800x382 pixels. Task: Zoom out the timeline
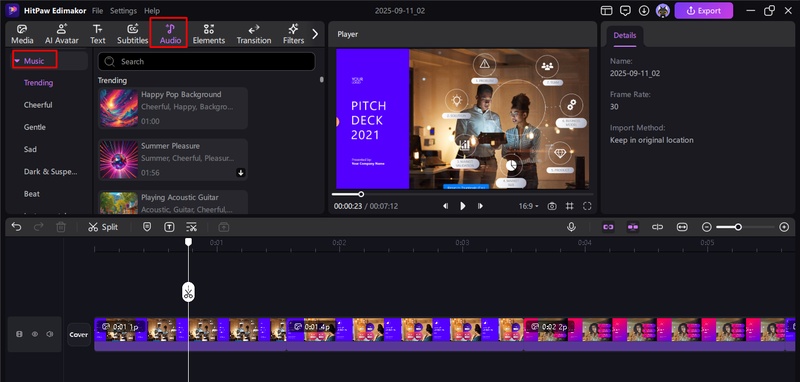point(707,227)
